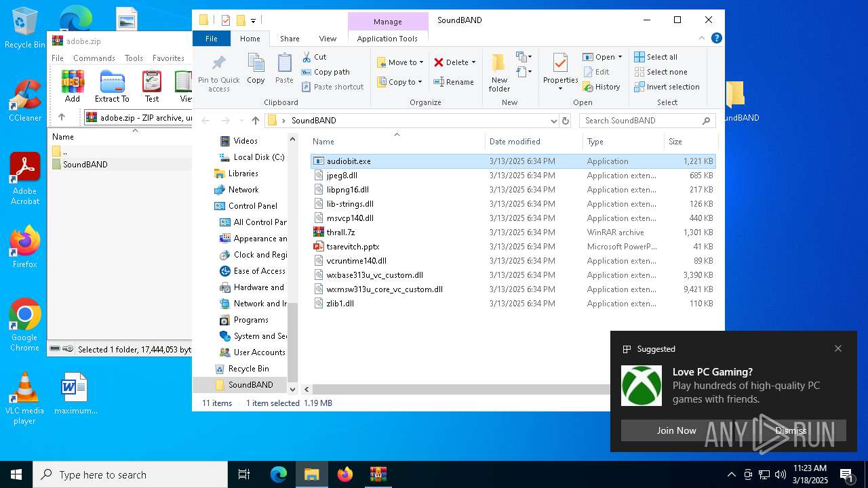
Task: Select Control Panel in navigation pane
Action: [x=252, y=206]
